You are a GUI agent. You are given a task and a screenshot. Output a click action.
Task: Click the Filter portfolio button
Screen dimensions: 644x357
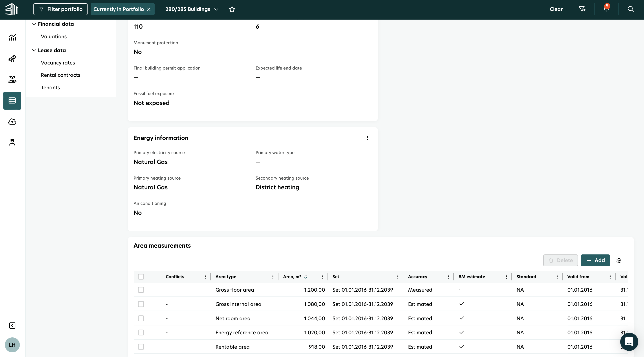(x=60, y=9)
